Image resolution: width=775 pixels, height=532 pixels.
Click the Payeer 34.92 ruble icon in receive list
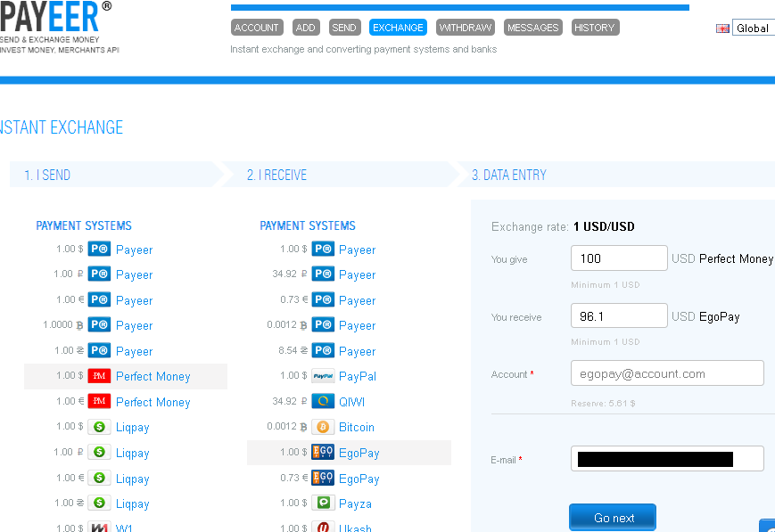click(323, 274)
